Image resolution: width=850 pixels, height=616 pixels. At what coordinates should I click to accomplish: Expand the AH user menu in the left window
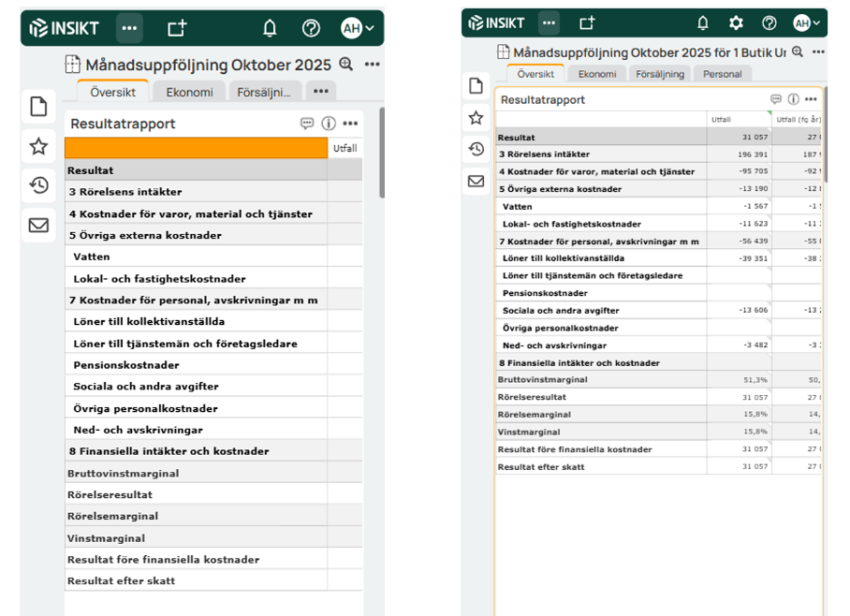357,28
